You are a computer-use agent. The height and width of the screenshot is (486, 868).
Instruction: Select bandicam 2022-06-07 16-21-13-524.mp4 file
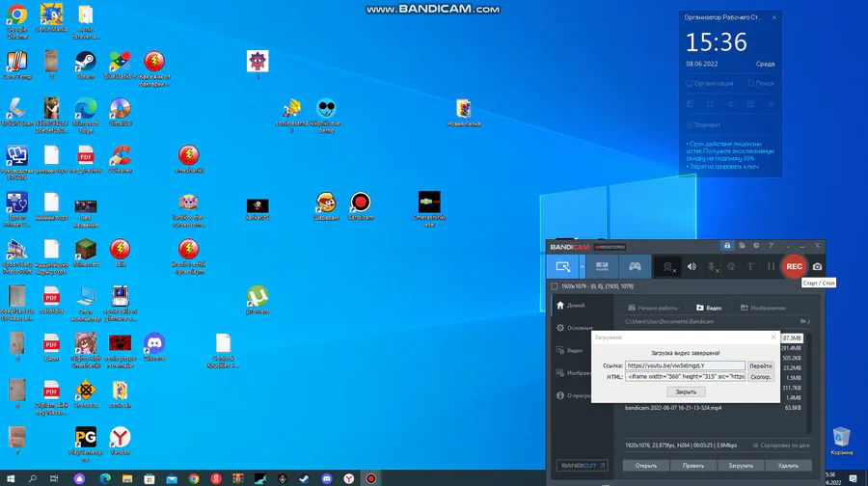[x=713, y=408]
